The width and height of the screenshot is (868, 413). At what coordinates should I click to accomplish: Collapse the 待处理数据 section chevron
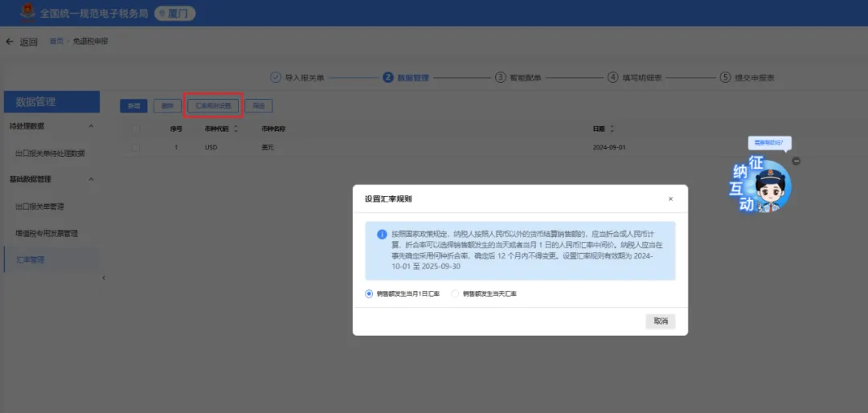(x=92, y=126)
